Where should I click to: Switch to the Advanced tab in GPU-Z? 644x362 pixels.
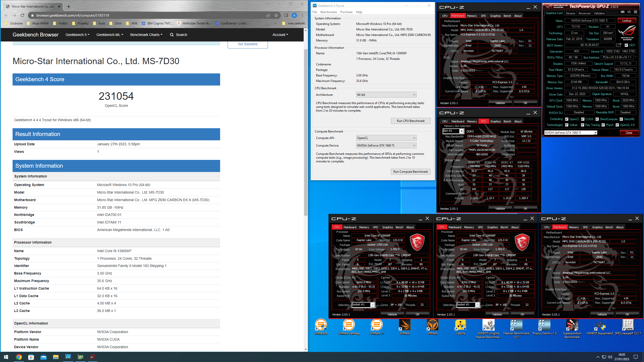584,13
